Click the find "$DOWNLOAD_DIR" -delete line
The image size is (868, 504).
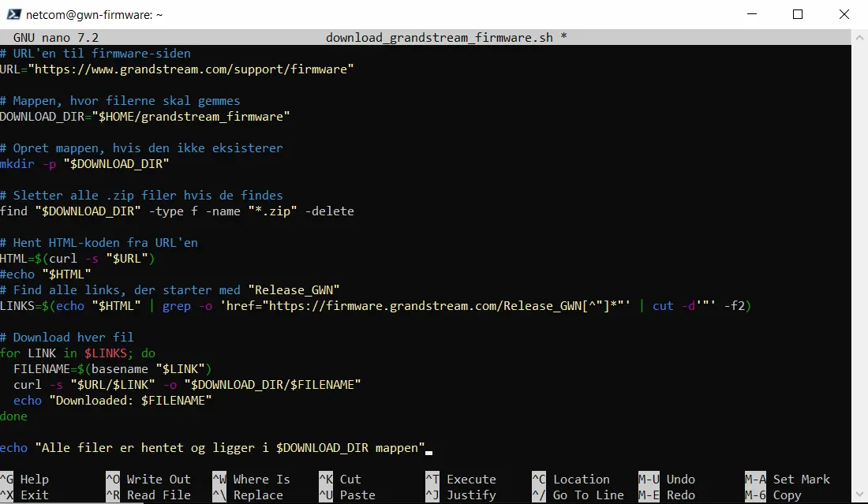pyautogui.click(x=177, y=211)
